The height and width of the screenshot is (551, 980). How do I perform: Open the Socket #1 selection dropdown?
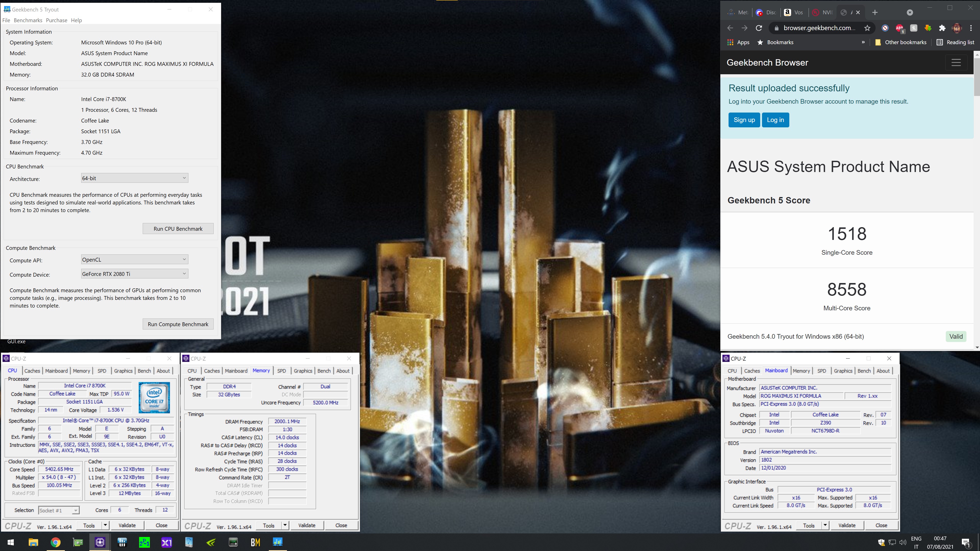pos(59,510)
